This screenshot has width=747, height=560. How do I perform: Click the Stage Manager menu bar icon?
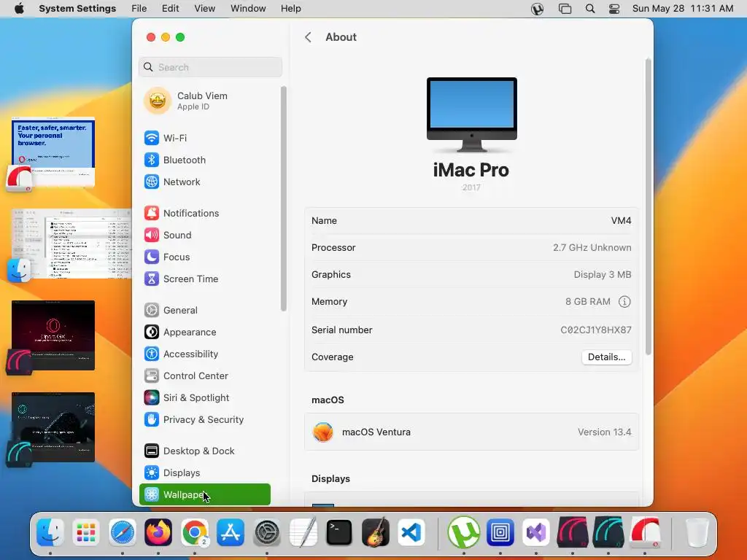pyautogui.click(x=565, y=9)
